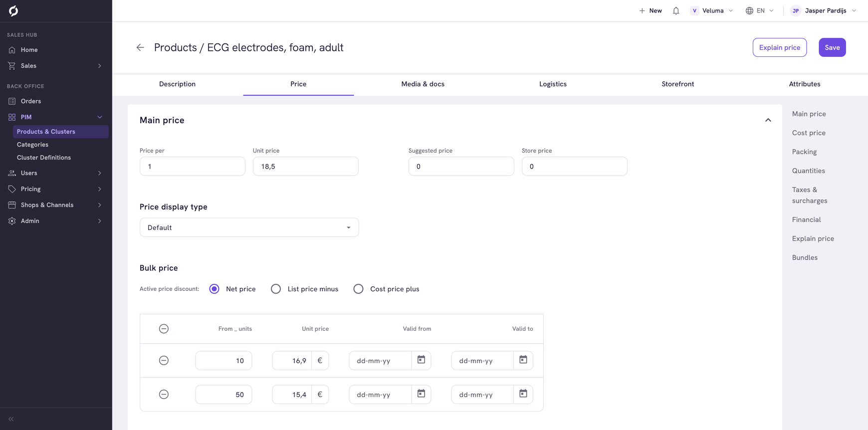868x430 pixels.
Task: Click Explain price button in header
Action: click(x=779, y=47)
